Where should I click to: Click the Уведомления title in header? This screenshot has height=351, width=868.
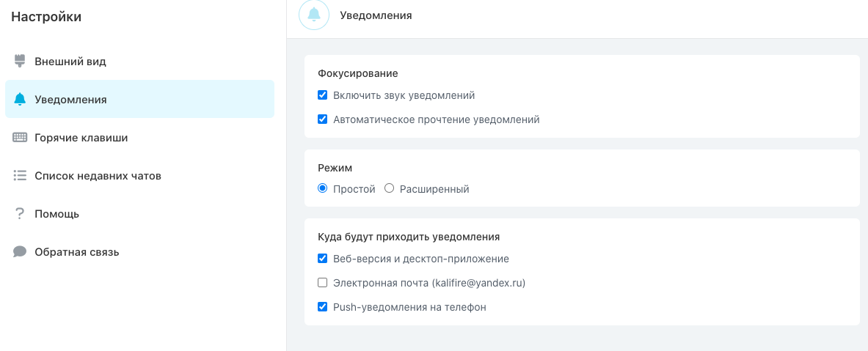pyautogui.click(x=376, y=15)
